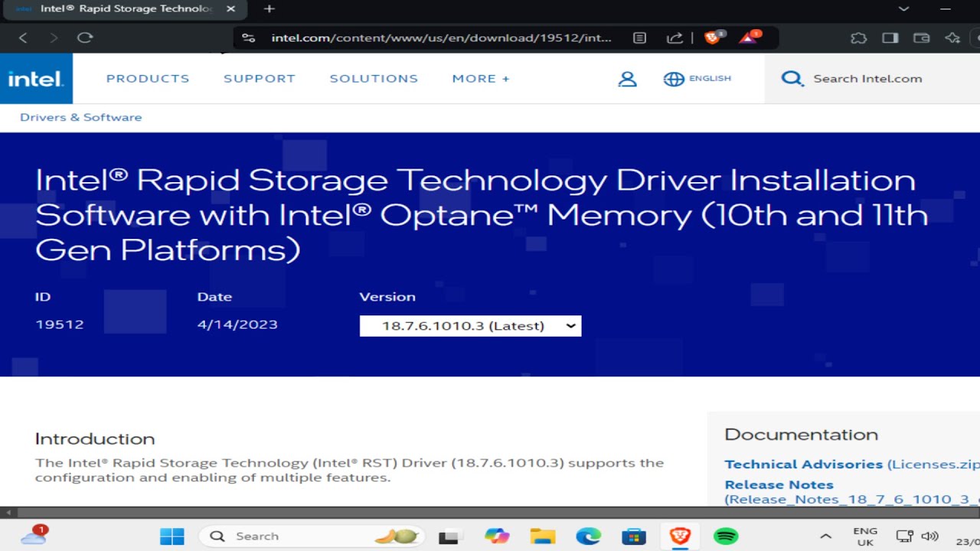Open the SUPPORT menu
The image size is (980, 551).
(260, 79)
